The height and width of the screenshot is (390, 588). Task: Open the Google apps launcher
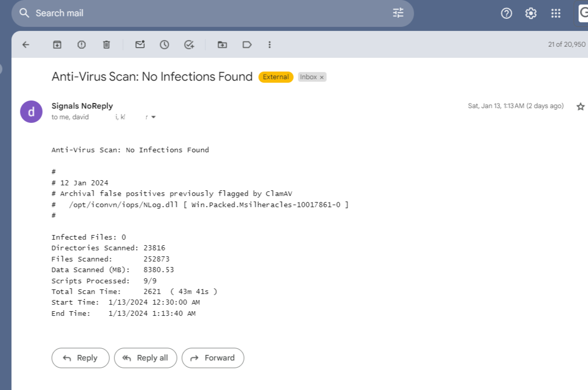pyautogui.click(x=555, y=14)
